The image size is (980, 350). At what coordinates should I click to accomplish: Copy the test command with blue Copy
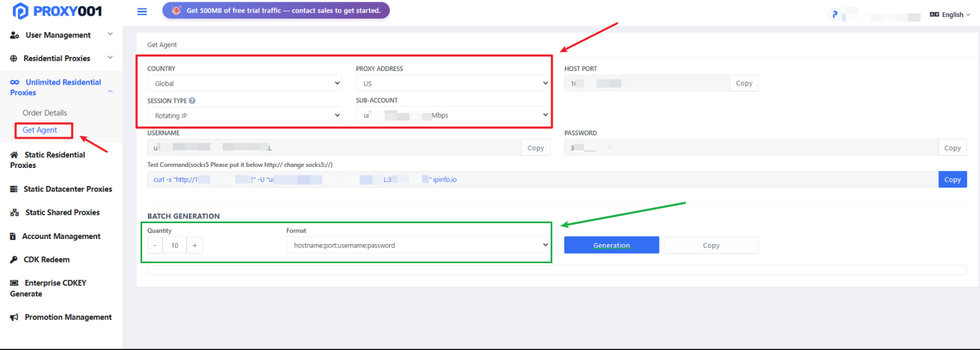point(952,179)
